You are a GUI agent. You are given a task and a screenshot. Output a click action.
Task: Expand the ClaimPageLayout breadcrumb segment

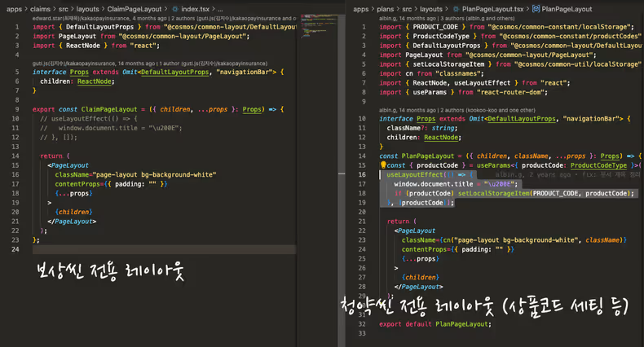[138, 8]
